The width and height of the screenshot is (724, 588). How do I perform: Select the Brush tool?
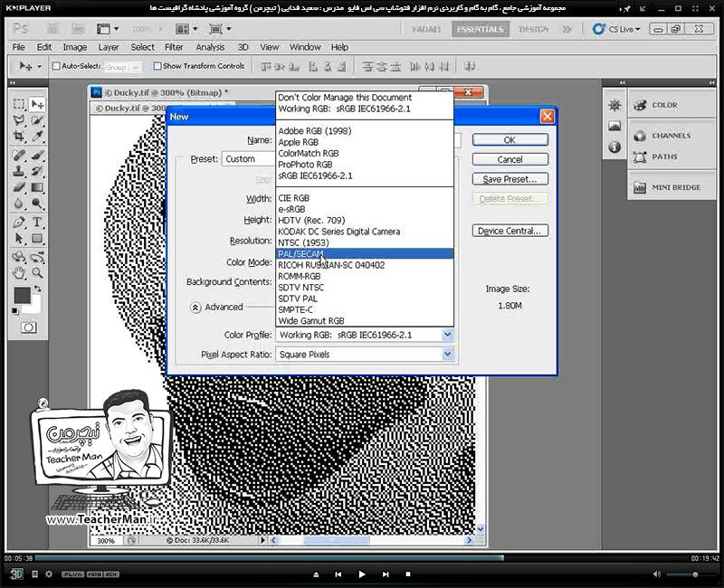coord(37,155)
